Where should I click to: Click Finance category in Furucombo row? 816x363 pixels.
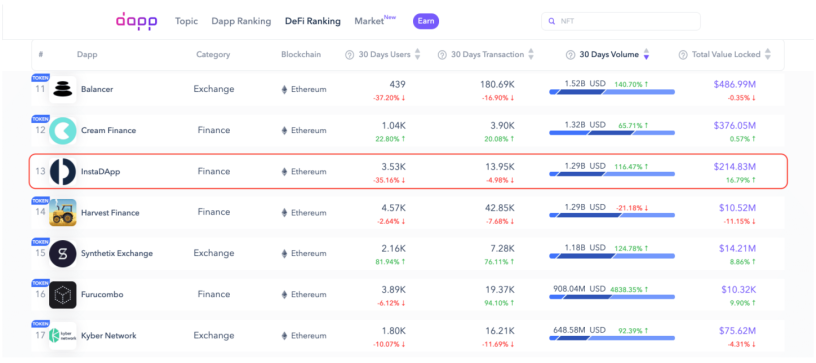213,294
